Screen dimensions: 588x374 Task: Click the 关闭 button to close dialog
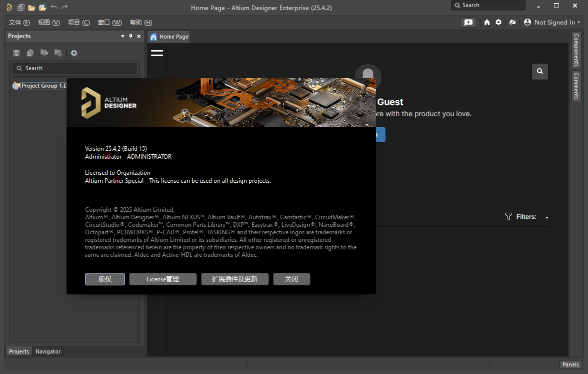tap(291, 279)
